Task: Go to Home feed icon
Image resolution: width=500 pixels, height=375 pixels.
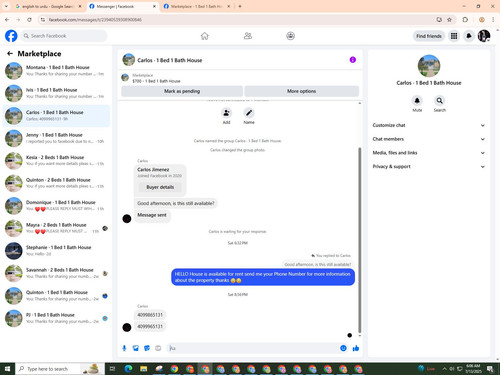Action: [205, 36]
